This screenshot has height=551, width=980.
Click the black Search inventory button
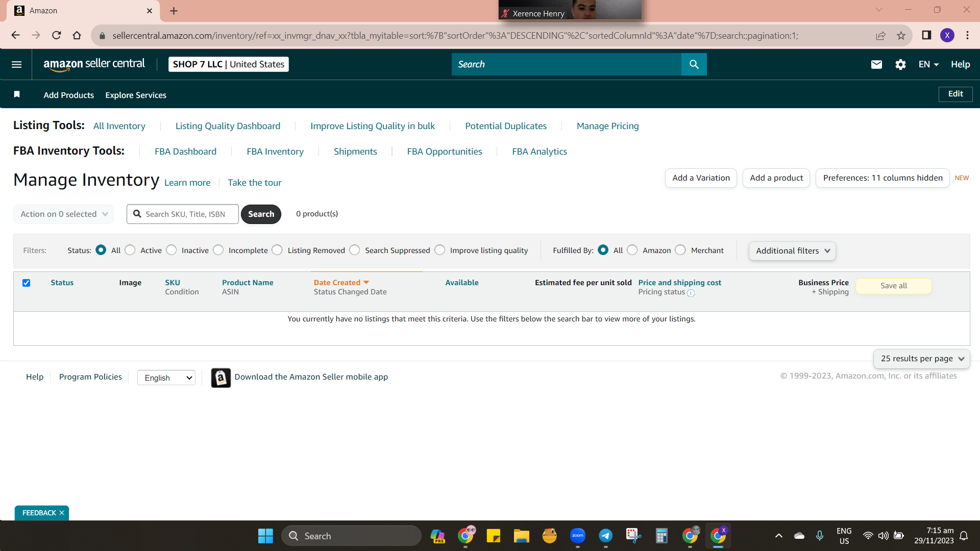coord(261,214)
